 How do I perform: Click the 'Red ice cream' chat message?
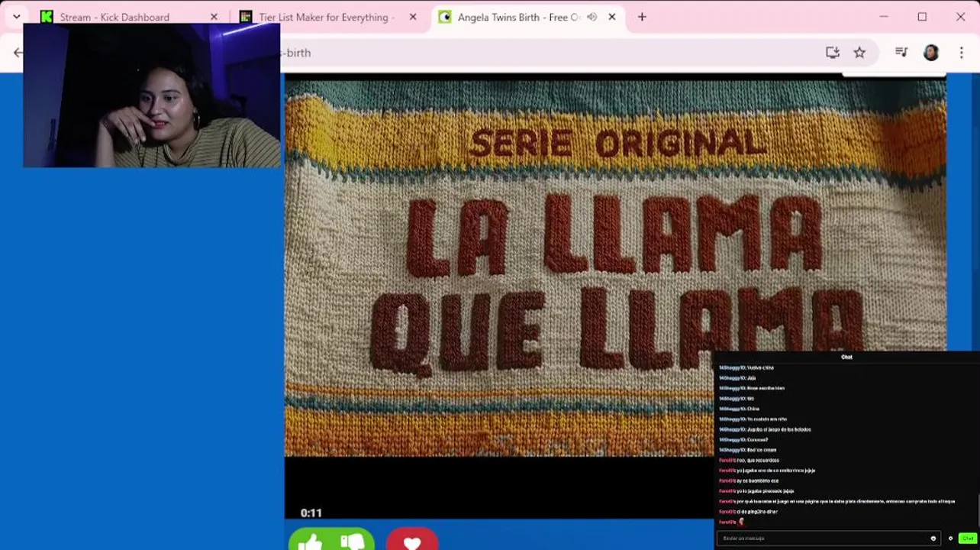(747, 450)
